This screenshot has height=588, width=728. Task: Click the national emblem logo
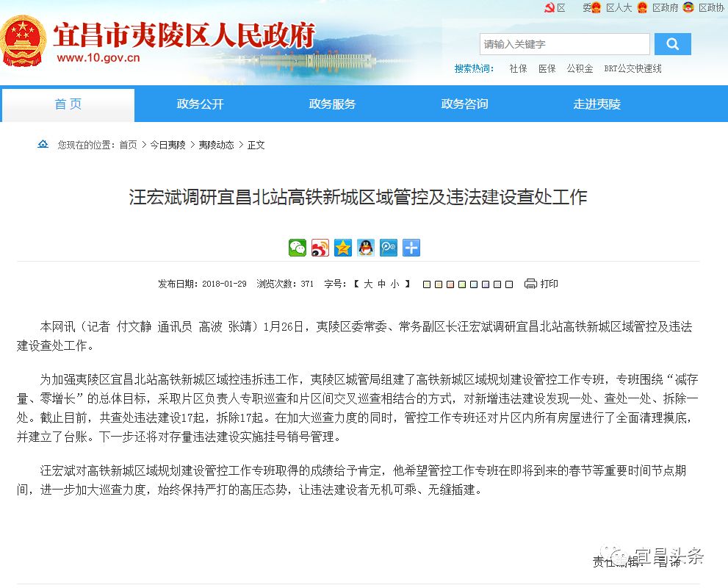pyautogui.click(x=24, y=42)
